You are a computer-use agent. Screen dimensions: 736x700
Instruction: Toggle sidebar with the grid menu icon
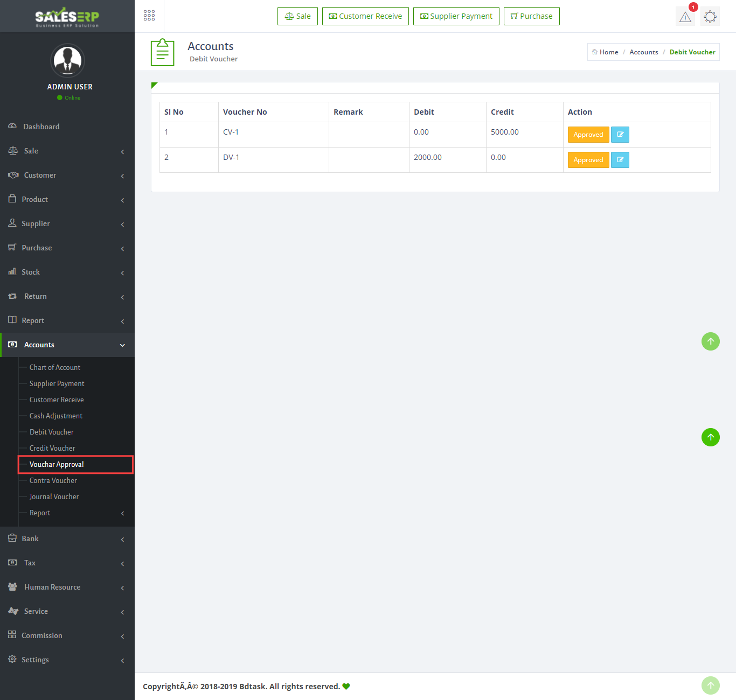point(149,16)
